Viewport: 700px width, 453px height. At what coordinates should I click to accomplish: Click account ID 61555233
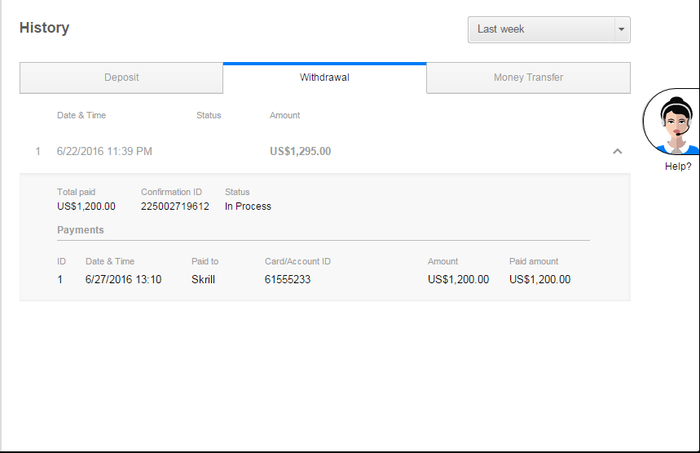point(288,279)
